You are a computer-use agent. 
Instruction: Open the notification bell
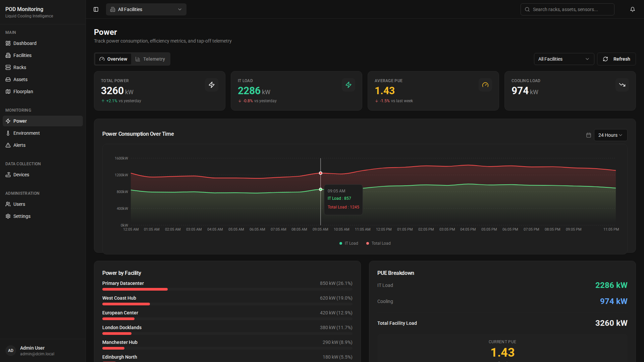(633, 9)
